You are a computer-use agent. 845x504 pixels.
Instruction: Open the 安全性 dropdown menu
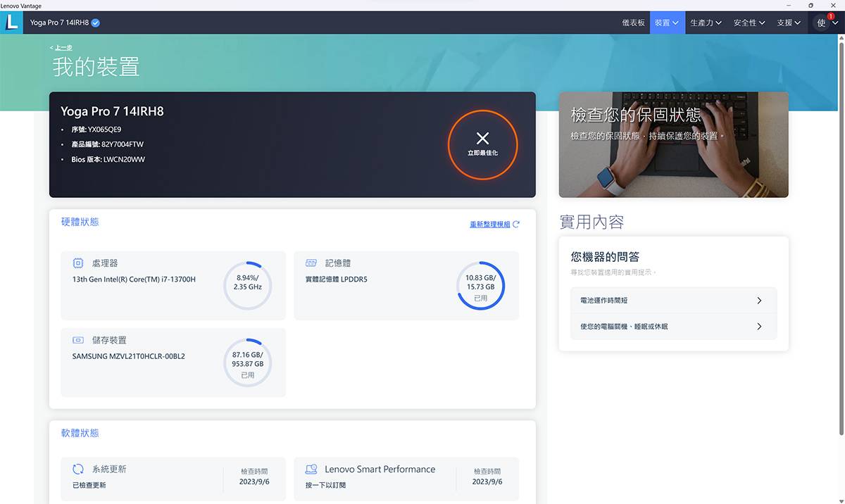tap(749, 23)
